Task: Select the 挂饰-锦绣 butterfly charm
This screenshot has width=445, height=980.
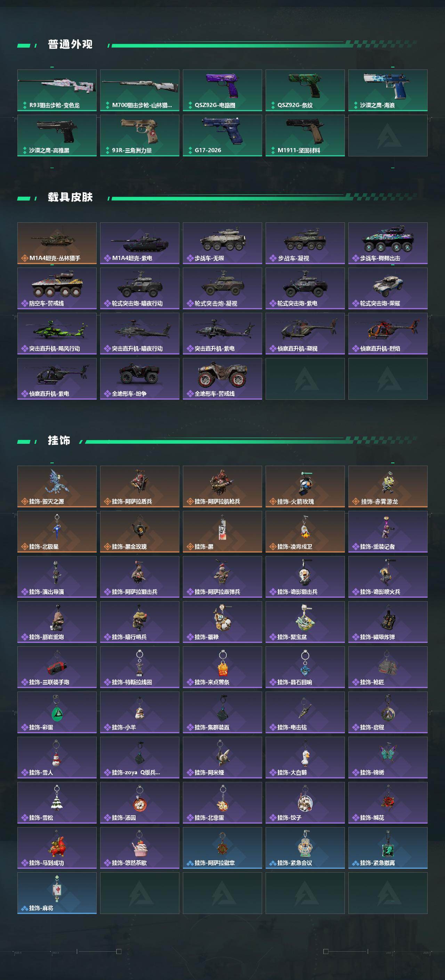Action: click(388, 758)
